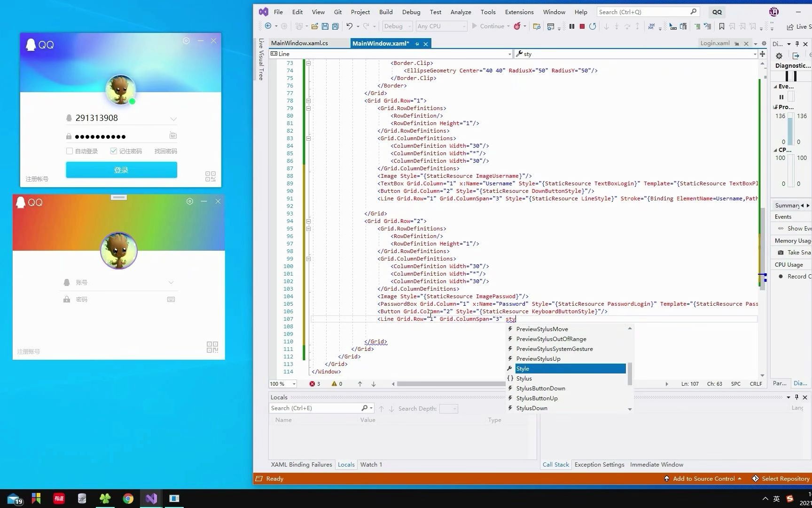Switch to the Watch 1 tab
The width and height of the screenshot is (812, 508).
click(x=371, y=465)
